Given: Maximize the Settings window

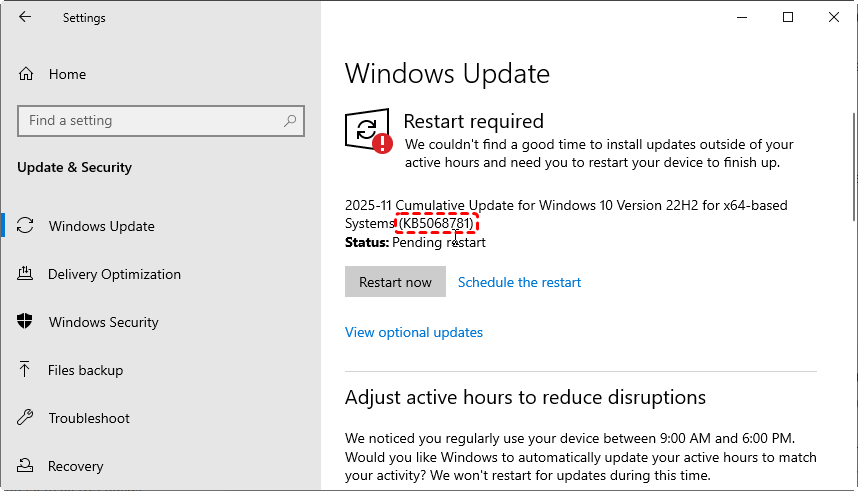Looking at the screenshot, I should (x=788, y=17).
